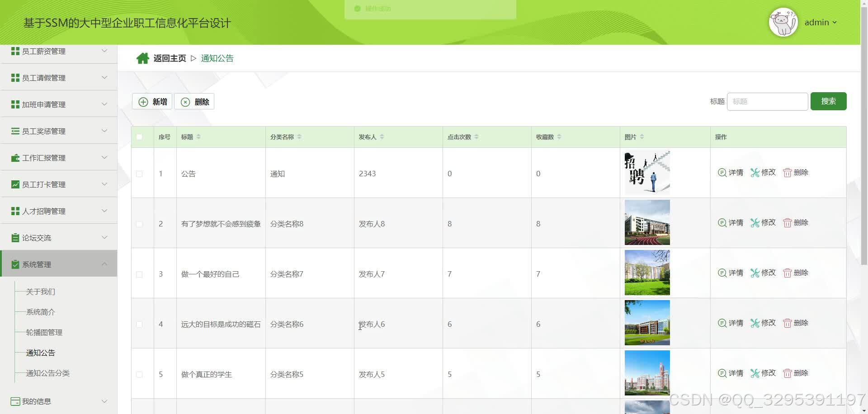Screen dimensions: 868x414
Task: Click the 我的信息 card icon
Action: tap(15, 401)
